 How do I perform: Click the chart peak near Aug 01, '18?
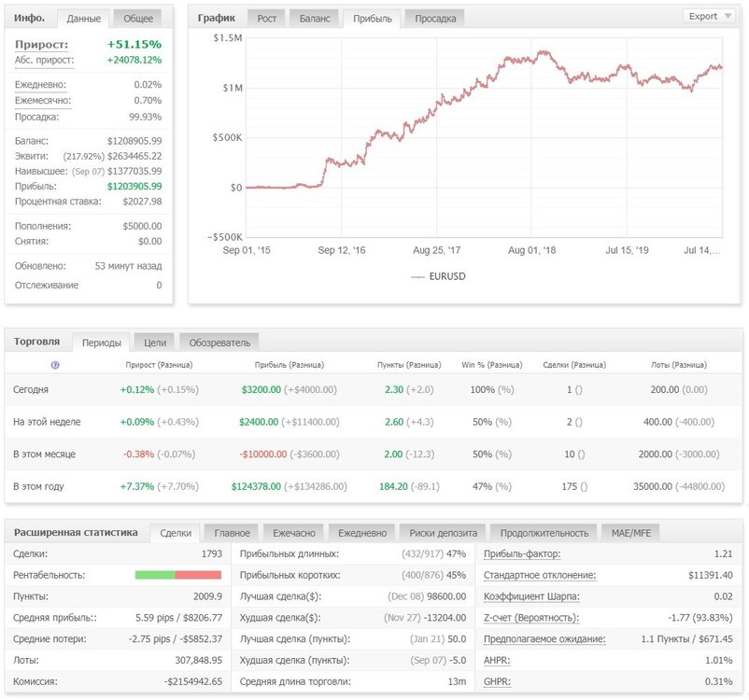click(543, 52)
